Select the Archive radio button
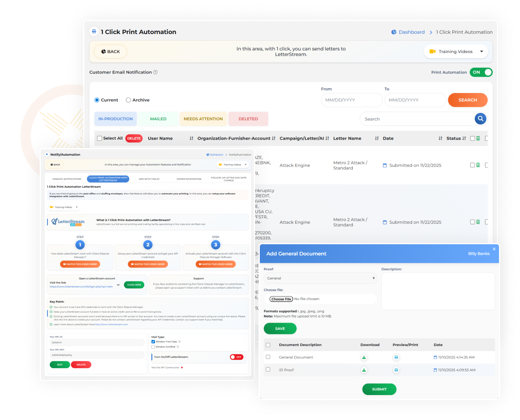Image resolution: width=520 pixels, height=420 pixels. [x=128, y=100]
